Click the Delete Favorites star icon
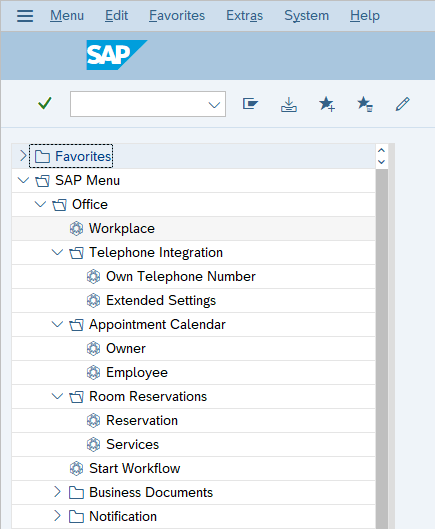The image size is (435, 529). 365,104
